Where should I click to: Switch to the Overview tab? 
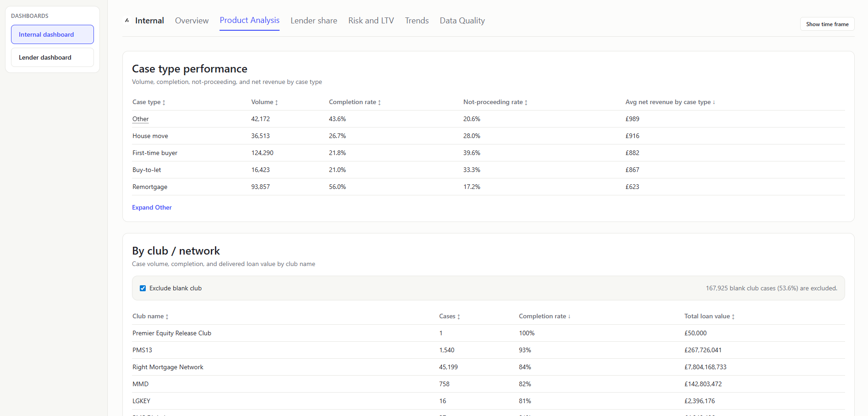[192, 20]
